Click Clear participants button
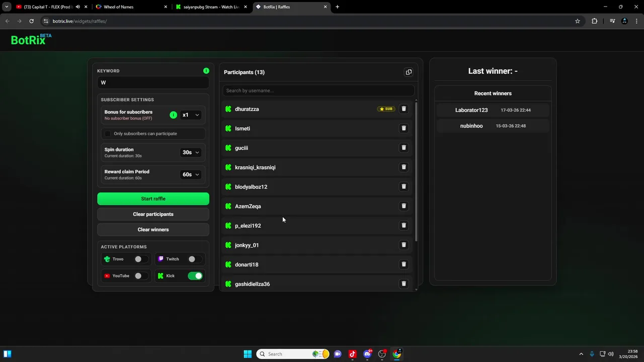The height and width of the screenshot is (362, 644). tap(153, 214)
